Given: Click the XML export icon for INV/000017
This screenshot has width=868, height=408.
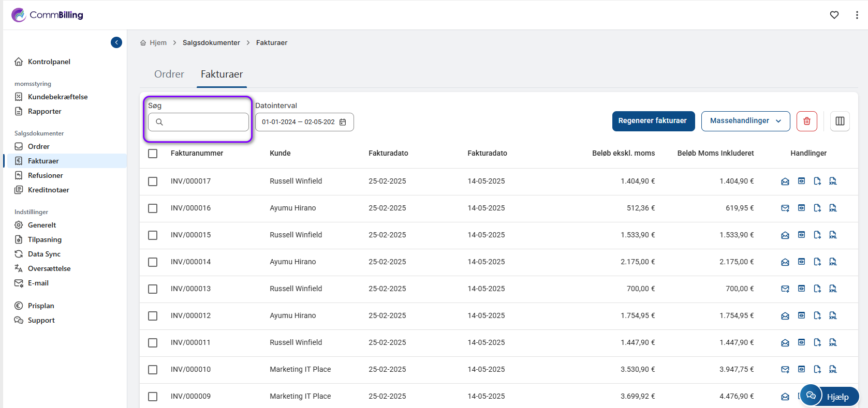Looking at the screenshot, I should [833, 181].
